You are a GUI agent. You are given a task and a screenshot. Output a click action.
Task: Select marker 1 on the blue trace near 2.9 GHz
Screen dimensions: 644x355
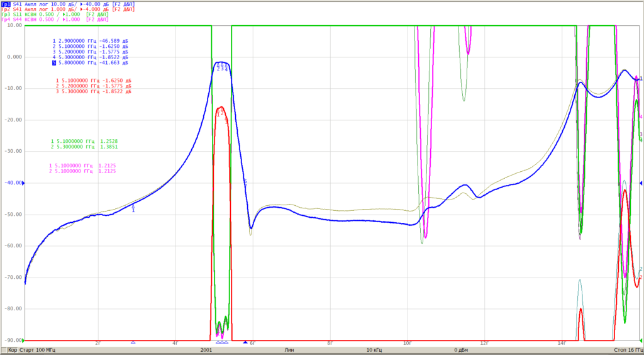(133, 208)
